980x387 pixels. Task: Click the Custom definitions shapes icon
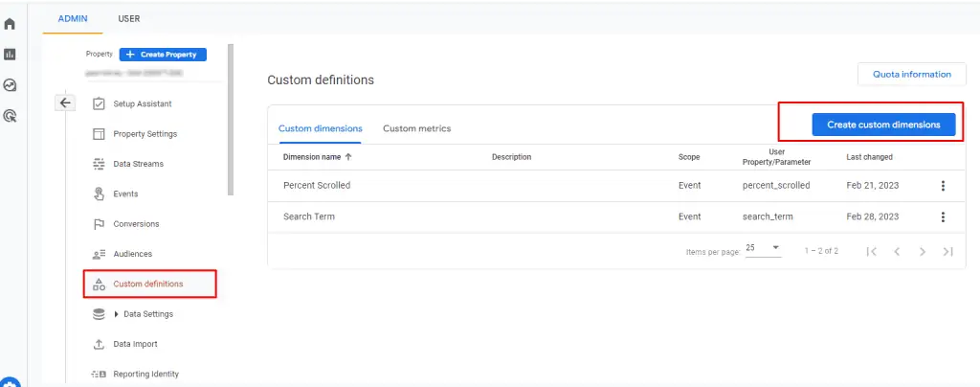coord(99,284)
